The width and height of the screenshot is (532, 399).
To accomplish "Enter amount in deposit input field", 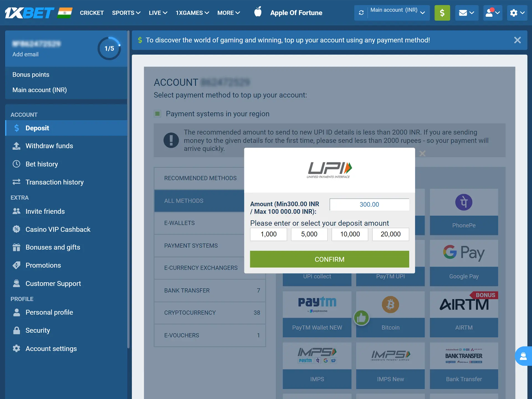I will pos(369,204).
